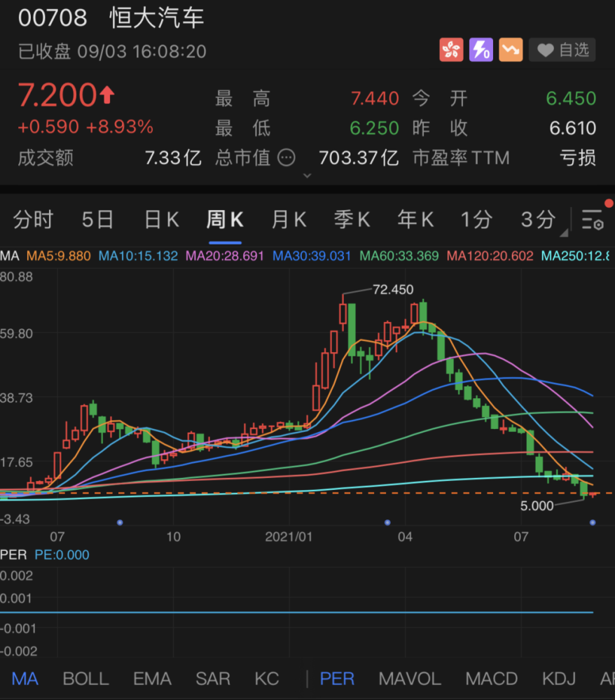Tap the Hong Kong market flag icon
Image resolution: width=615 pixels, height=700 pixels.
tap(451, 50)
